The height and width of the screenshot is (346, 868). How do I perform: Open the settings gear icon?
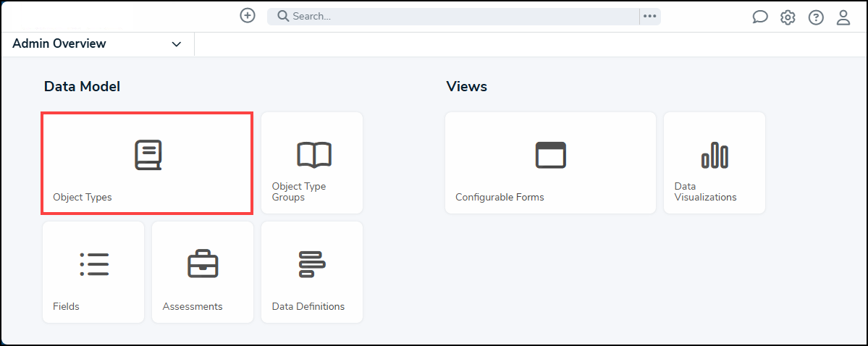pyautogui.click(x=788, y=17)
